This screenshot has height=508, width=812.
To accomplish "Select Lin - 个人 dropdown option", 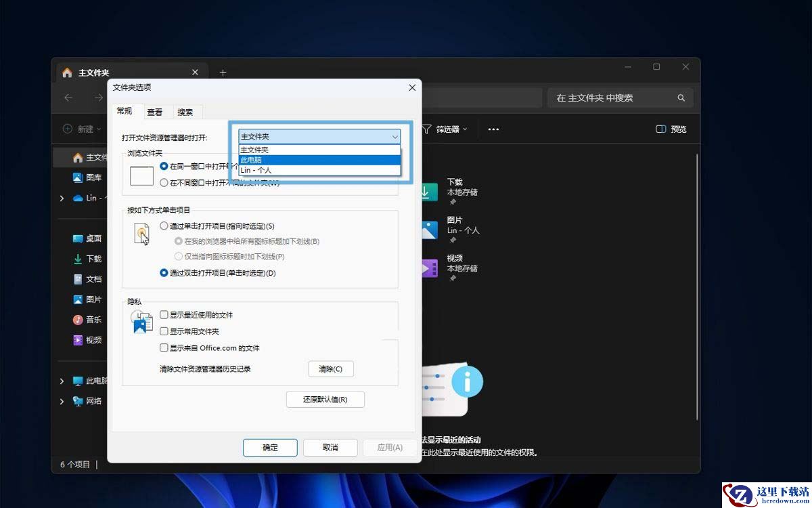I will coord(319,170).
